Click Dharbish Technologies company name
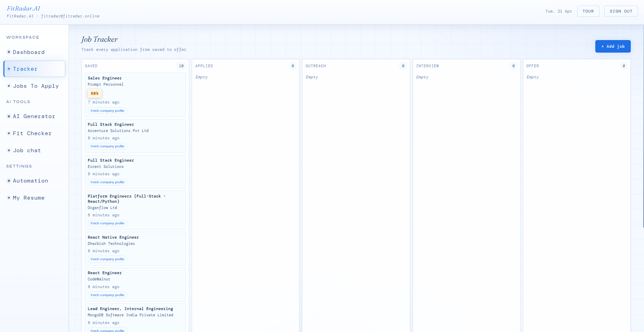 tap(111, 244)
